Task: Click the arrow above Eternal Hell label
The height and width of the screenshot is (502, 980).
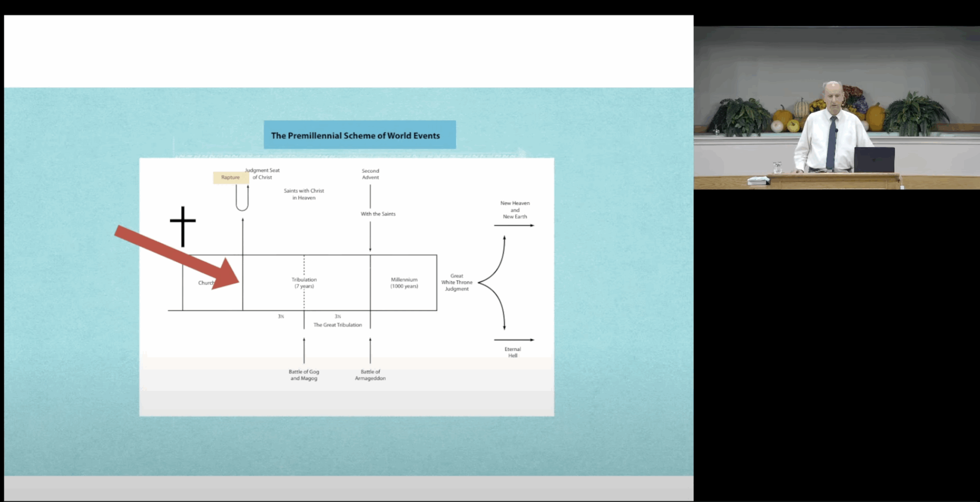Action: coord(514,340)
